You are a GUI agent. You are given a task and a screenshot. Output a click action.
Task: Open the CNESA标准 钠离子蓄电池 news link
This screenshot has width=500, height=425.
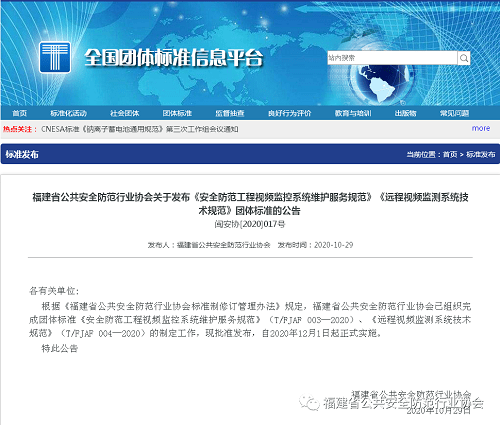139,129
